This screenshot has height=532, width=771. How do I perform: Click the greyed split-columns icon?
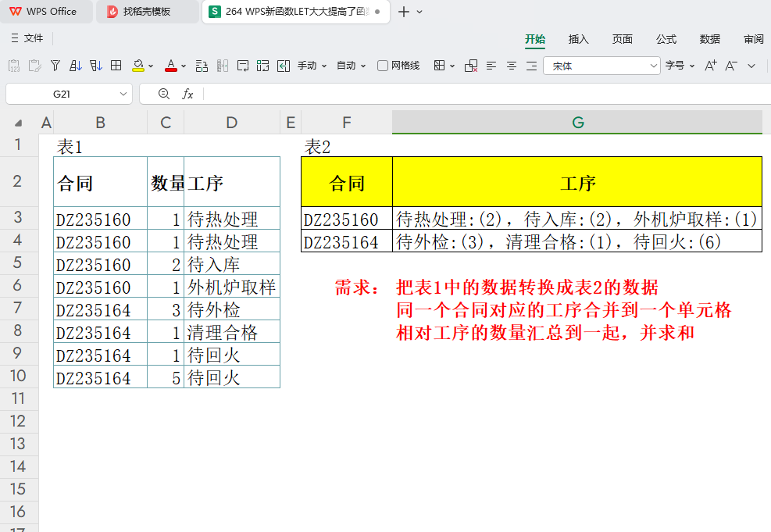click(x=223, y=66)
